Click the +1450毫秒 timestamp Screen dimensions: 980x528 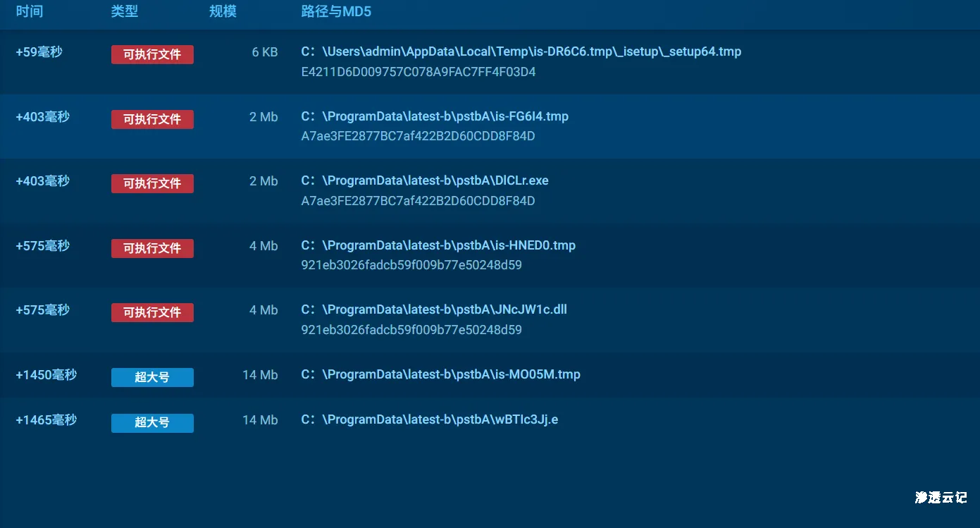[46, 374]
